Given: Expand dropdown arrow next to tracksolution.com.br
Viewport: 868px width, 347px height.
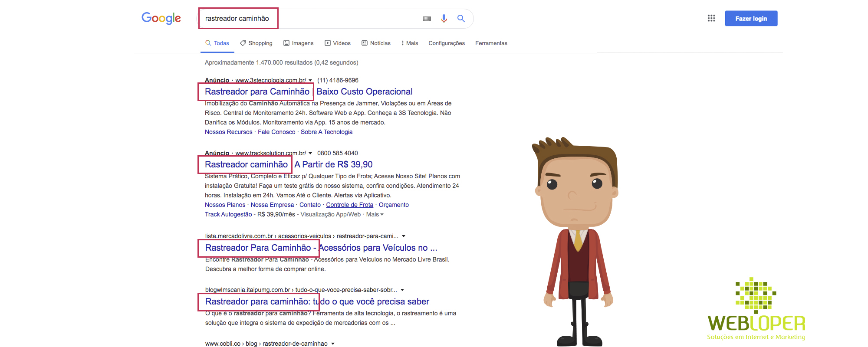Looking at the screenshot, I should coord(310,154).
